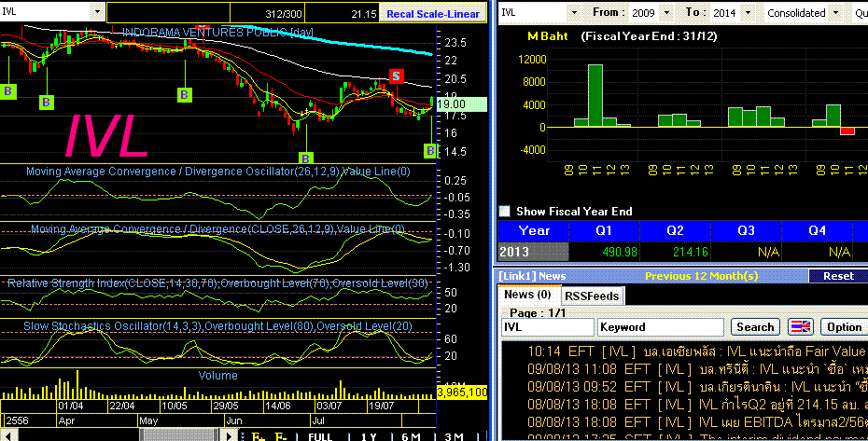868x441 pixels.
Task: Open the 09/08/13 09:52 news item
Action: [x=696, y=386]
